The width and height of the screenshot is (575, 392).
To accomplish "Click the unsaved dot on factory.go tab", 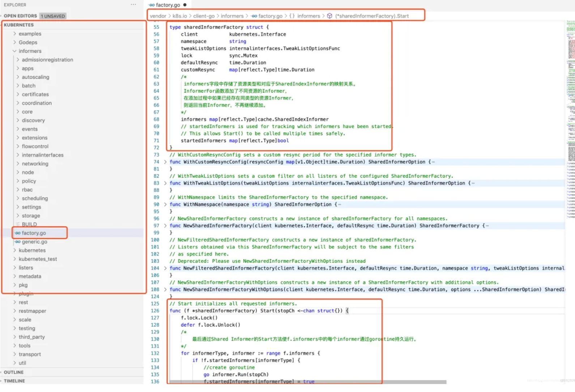I will [185, 5].
